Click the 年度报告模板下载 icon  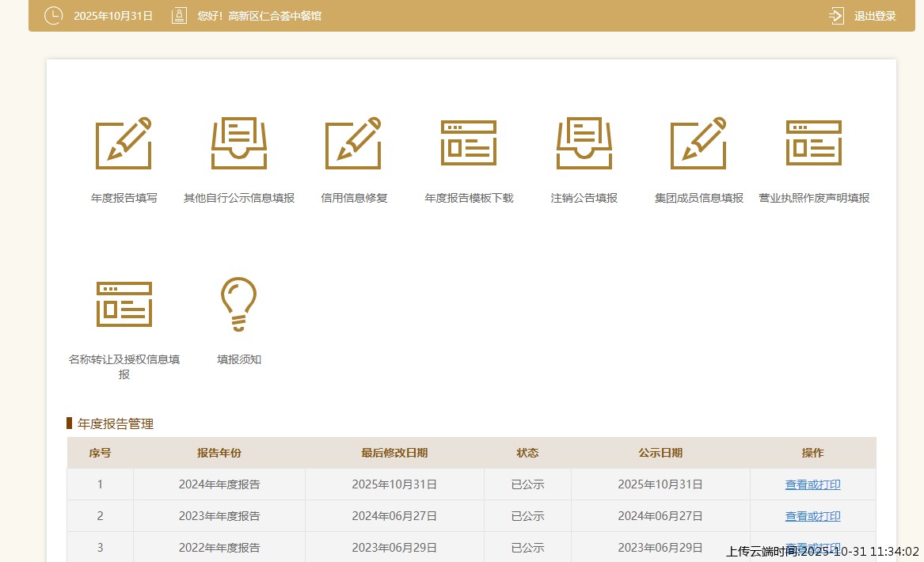tap(469, 143)
